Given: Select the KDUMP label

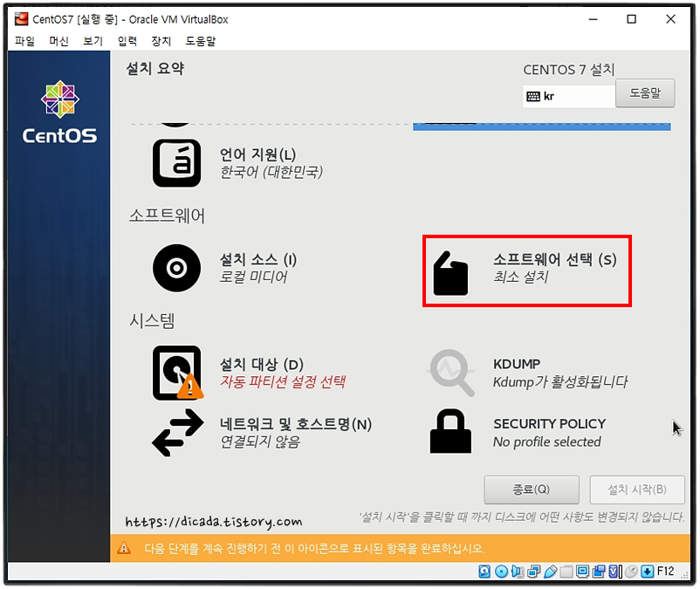Looking at the screenshot, I should 517,364.
